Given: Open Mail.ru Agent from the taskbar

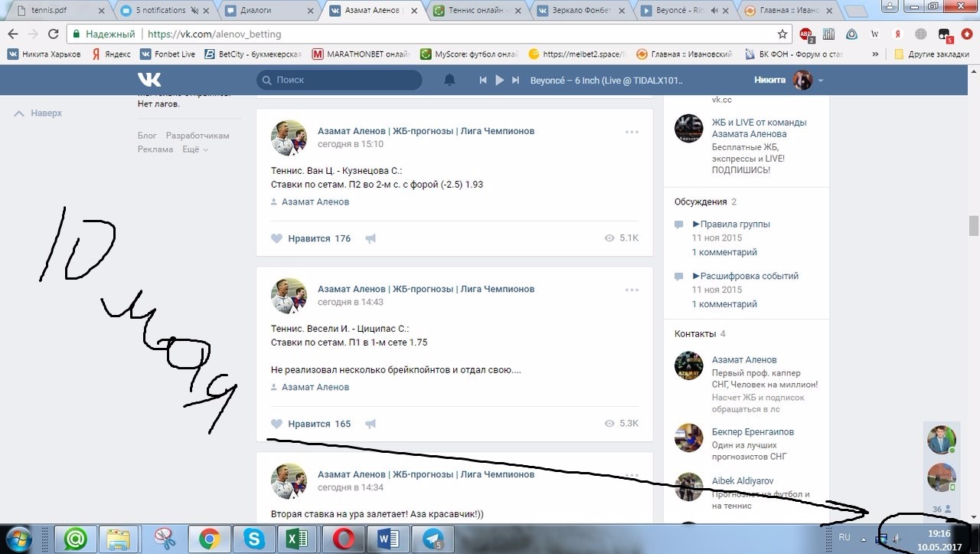Looking at the screenshot, I should 76,539.
